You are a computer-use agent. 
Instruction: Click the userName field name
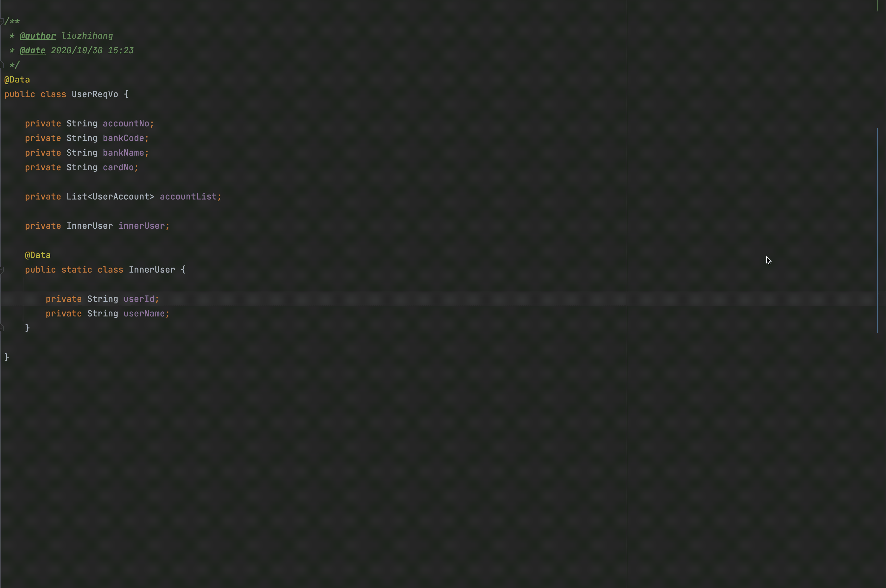(x=144, y=314)
